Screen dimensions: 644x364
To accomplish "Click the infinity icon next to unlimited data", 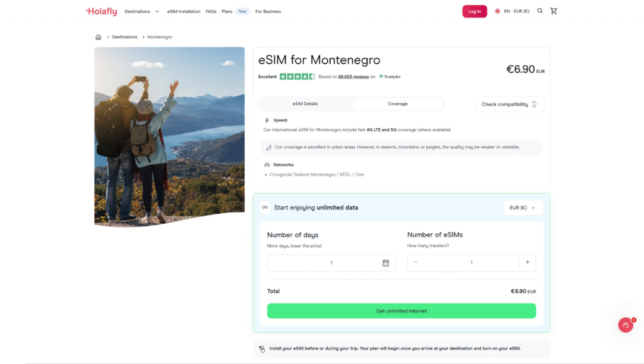I will (265, 207).
